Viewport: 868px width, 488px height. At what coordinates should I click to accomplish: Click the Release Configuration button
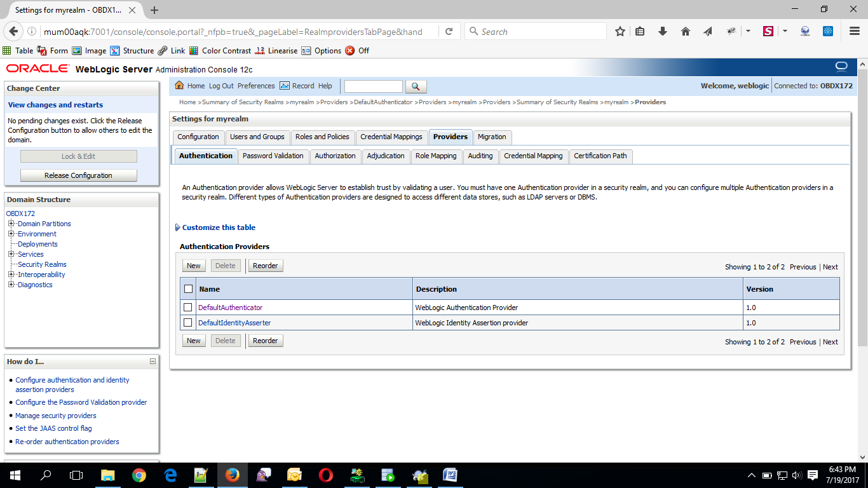coord(78,175)
